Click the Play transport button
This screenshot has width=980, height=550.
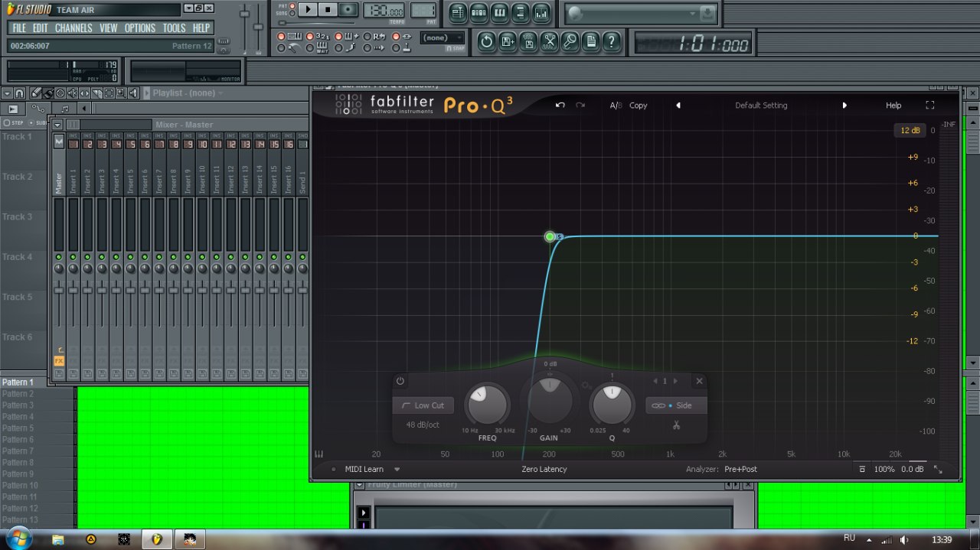pos(307,10)
